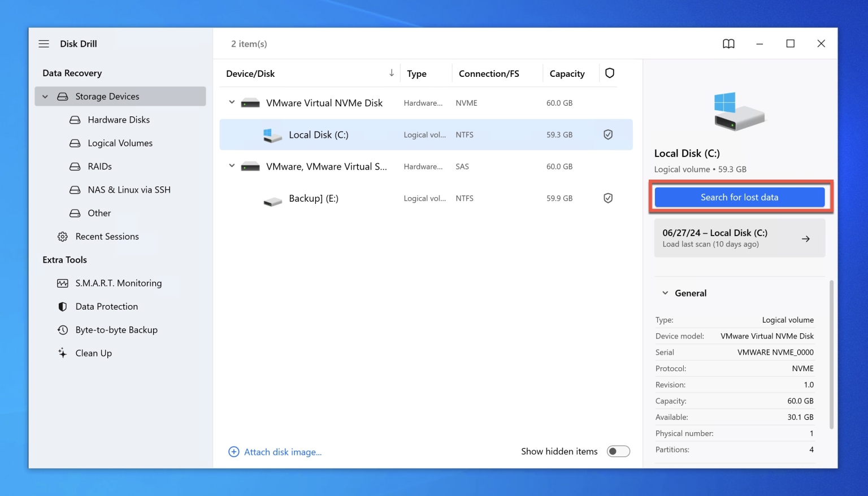Select Hardware Disks in sidebar

118,119
